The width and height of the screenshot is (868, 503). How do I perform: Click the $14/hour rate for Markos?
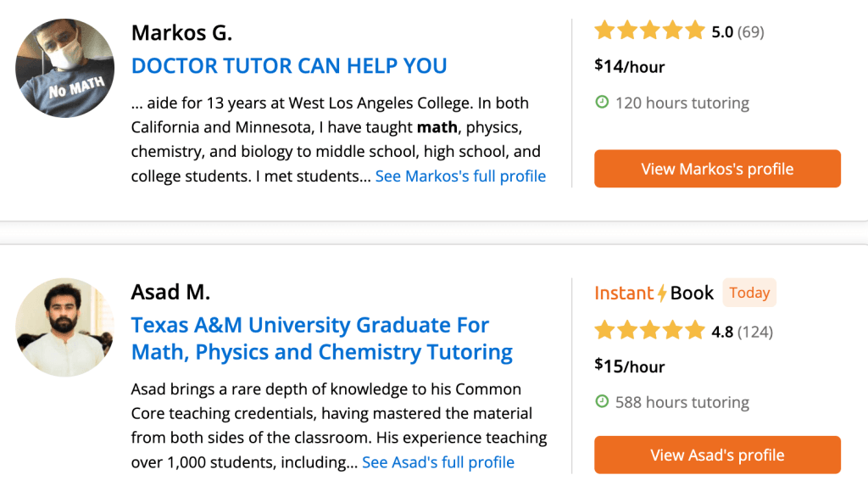click(x=630, y=66)
